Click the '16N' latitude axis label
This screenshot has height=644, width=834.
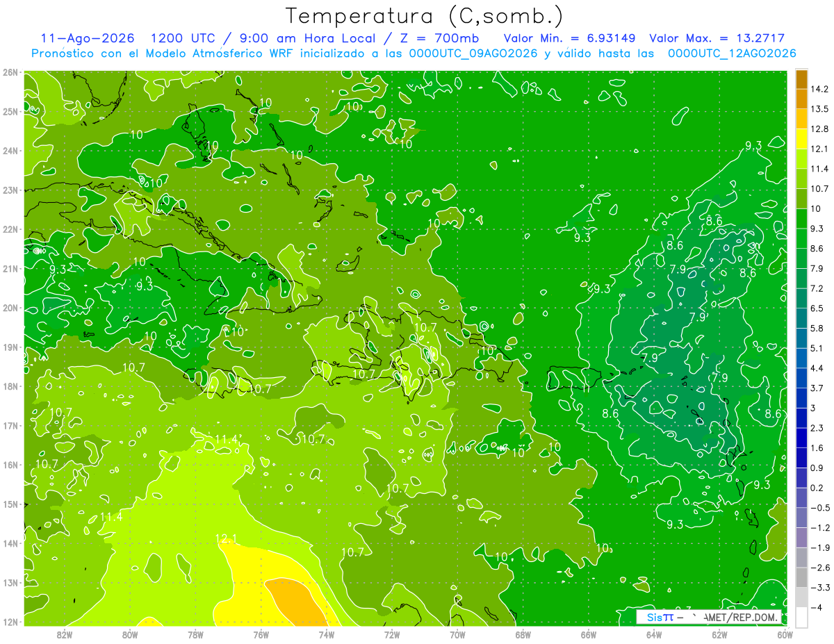(10, 465)
